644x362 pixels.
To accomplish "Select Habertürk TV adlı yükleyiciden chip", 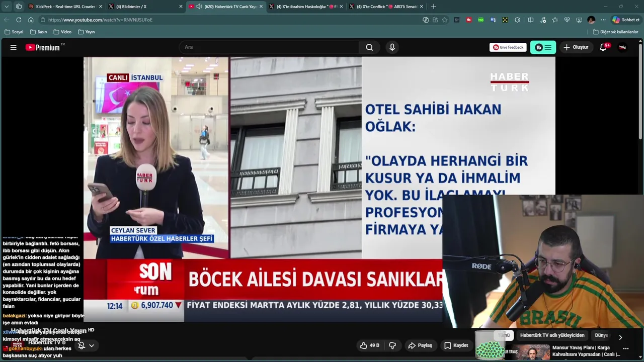I will click(552, 335).
